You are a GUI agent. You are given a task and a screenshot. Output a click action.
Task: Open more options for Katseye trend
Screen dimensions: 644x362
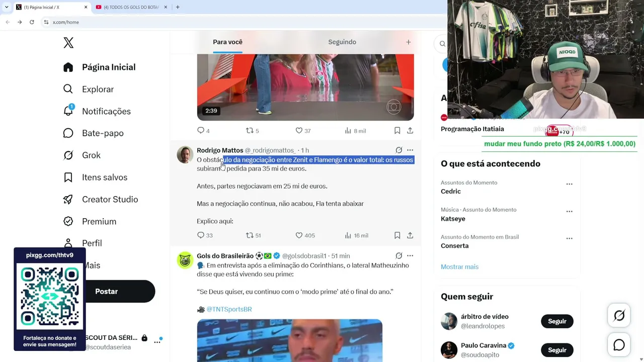[x=570, y=211]
